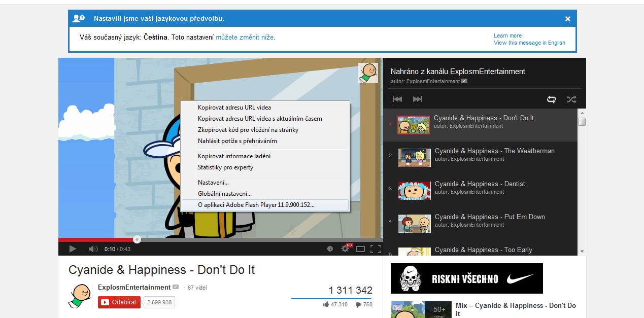Image resolution: width=644 pixels, height=318 pixels.
Task: Open the 'Dentist' playlist thumbnail
Action: [415, 190]
